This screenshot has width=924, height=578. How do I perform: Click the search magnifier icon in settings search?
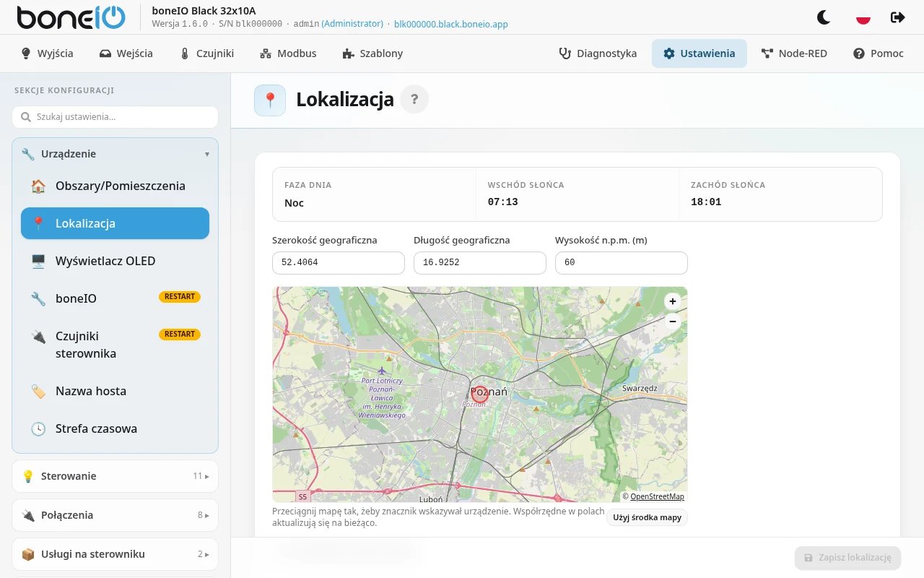click(x=26, y=117)
